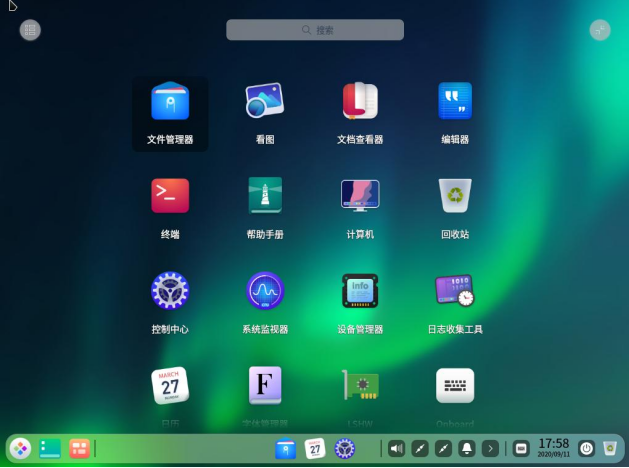Open the 终端 terminal app
Viewport: 629px width, 468px height.
[x=170, y=197]
